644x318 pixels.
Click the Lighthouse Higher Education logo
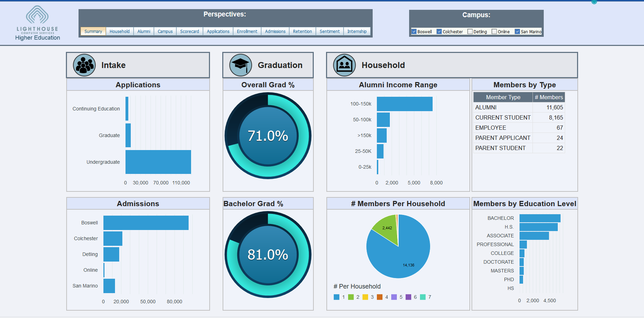[38, 23]
